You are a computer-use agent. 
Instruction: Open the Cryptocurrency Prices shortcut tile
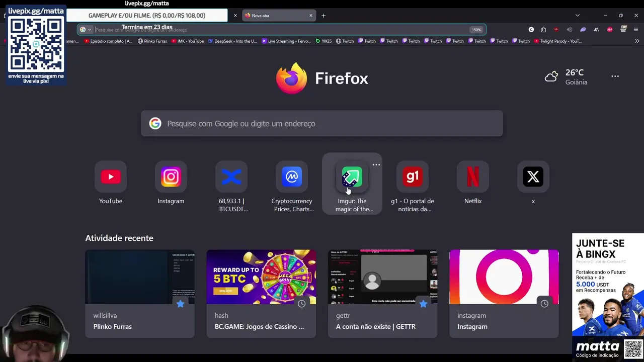tap(292, 186)
